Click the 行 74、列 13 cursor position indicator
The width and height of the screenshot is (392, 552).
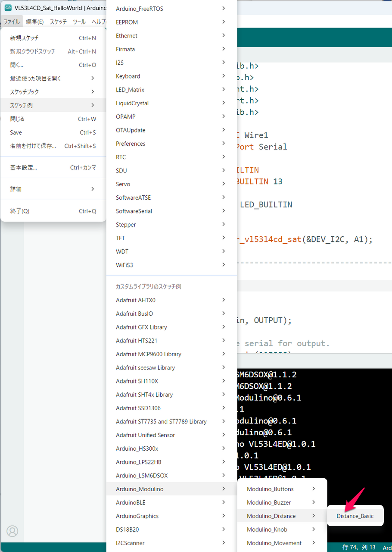[359, 547]
